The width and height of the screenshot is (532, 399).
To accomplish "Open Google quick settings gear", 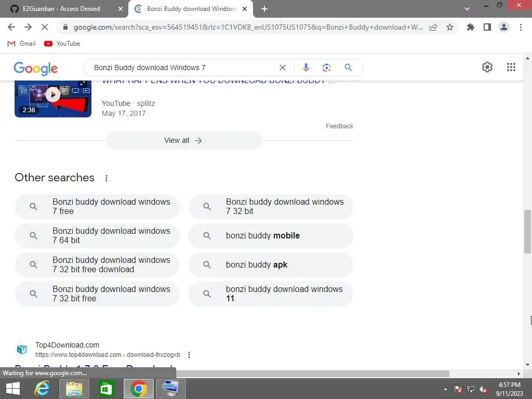I will pyautogui.click(x=487, y=67).
